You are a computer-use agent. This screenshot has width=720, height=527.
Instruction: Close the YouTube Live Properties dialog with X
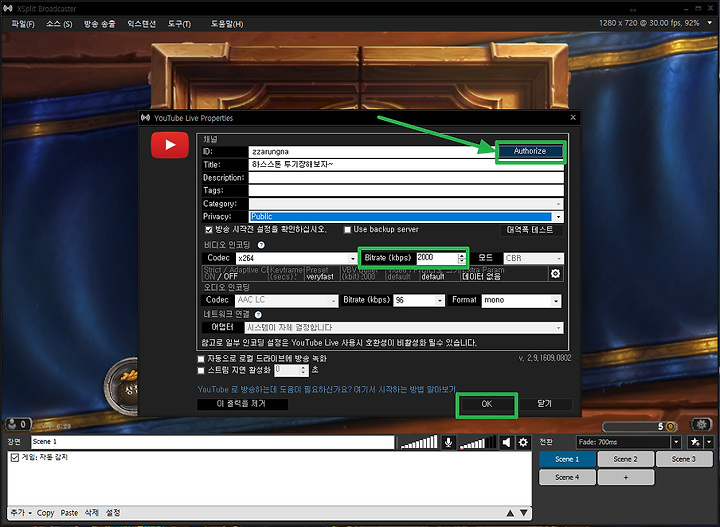pos(573,118)
